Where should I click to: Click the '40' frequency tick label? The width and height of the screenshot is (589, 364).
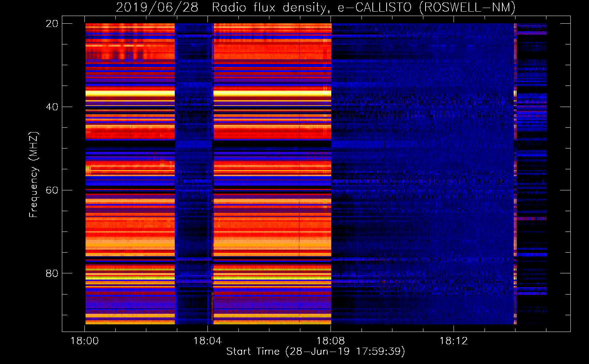pyautogui.click(x=52, y=107)
